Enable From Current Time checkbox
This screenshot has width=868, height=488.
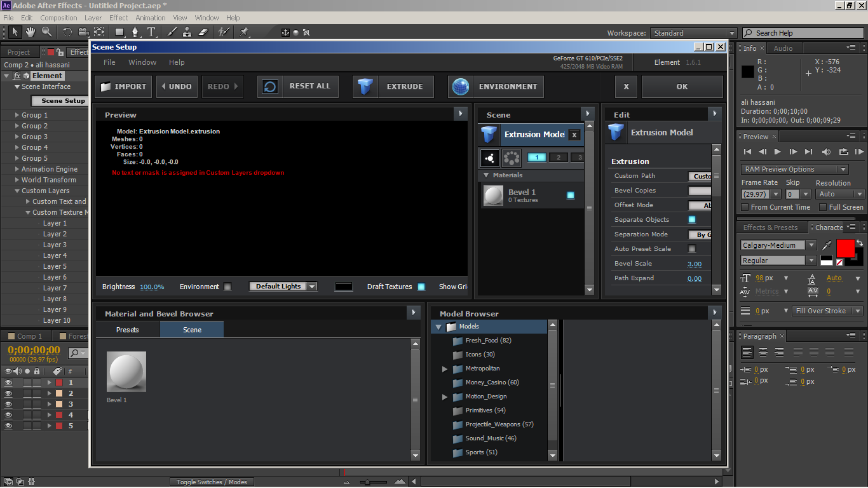[x=745, y=207]
